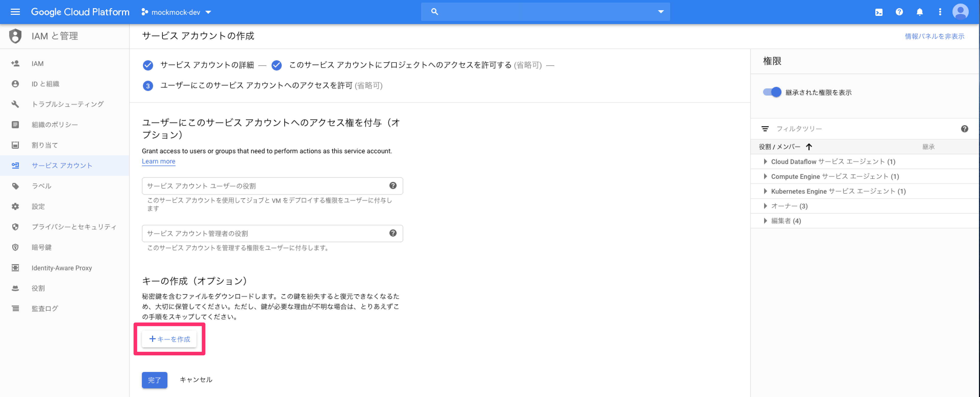Open the mockmock-dev project selector

[176, 12]
